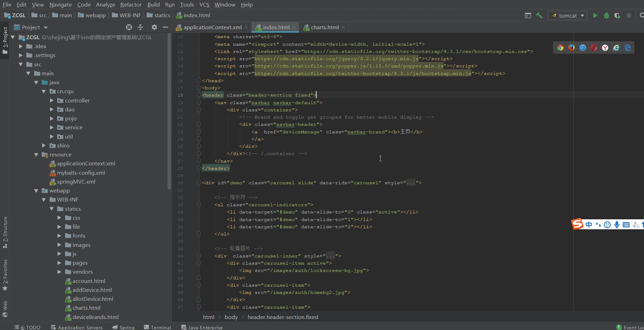This screenshot has width=644, height=330.
Task: Close the index.html tab
Action: coord(294,27)
